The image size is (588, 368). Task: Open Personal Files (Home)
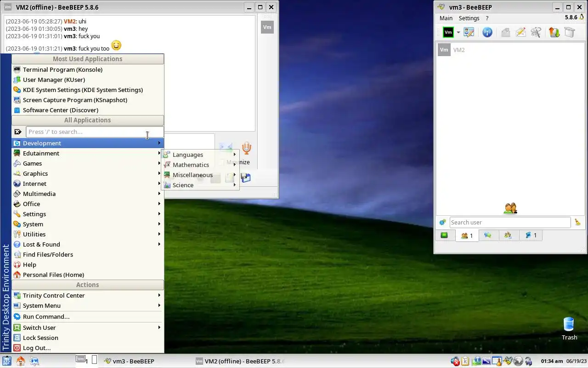point(88,275)
